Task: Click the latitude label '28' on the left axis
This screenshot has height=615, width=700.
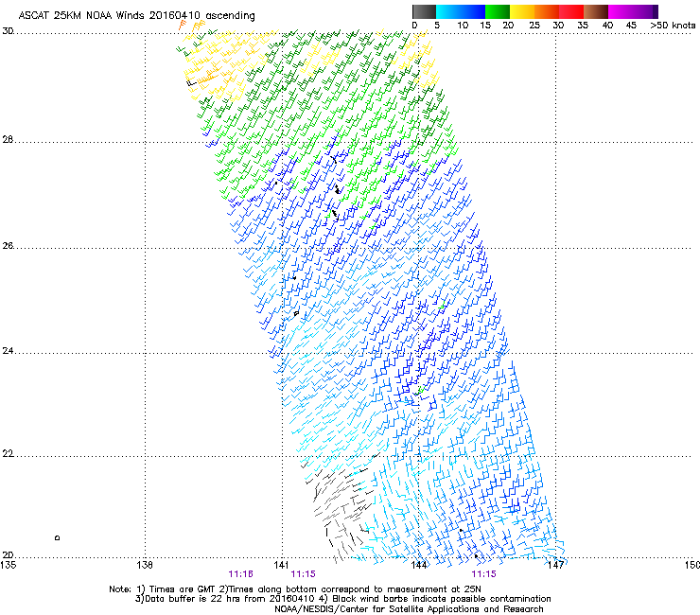Action: point(8,140)
